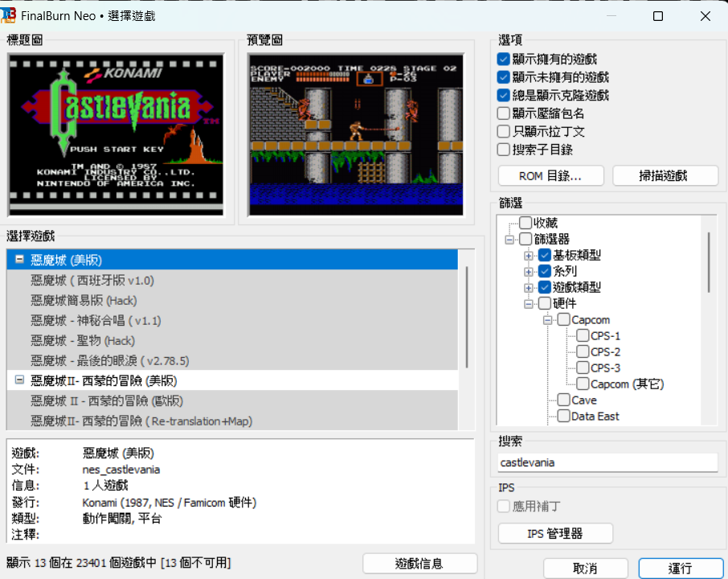The height and width of the screenshot is (579, 728).
Task: Click the gameplay preview thumbnail
Action: [356, 135]
